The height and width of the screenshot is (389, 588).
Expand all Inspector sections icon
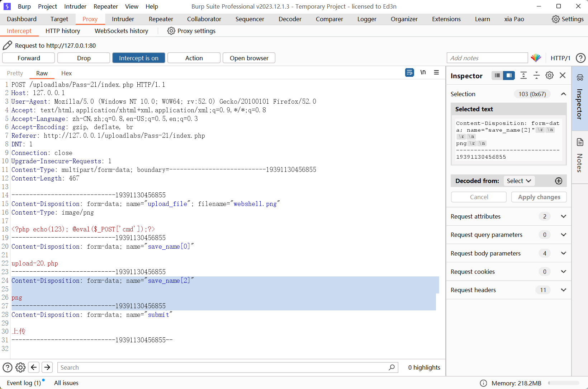coord(523,75)
